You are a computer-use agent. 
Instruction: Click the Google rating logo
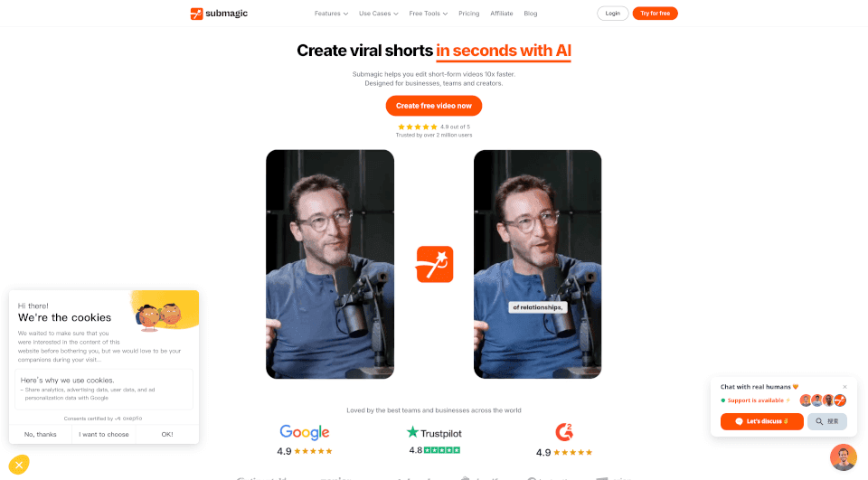(x=305, y=432)
